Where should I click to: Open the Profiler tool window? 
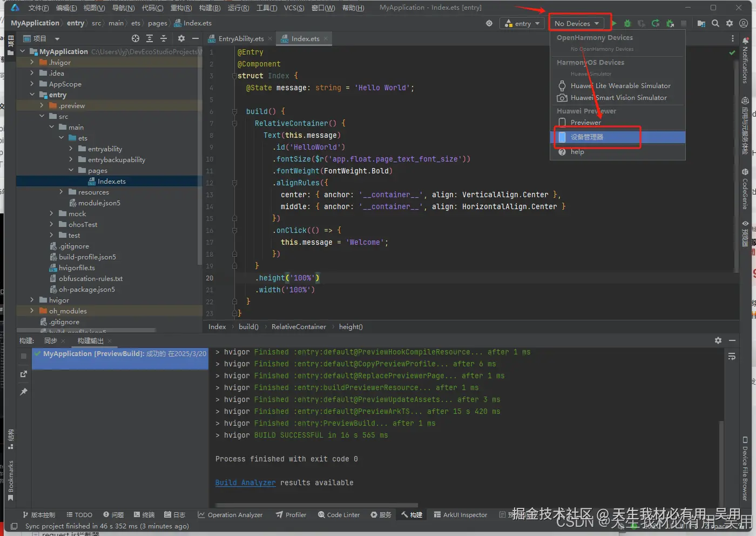tap(291, 515)
